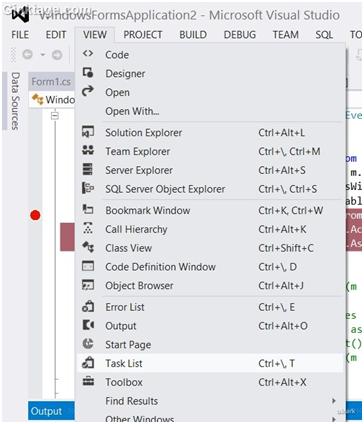This screenshot has height=424, width=364.
Task: Click the Output icon in View menu
Action: click(88, 325)
